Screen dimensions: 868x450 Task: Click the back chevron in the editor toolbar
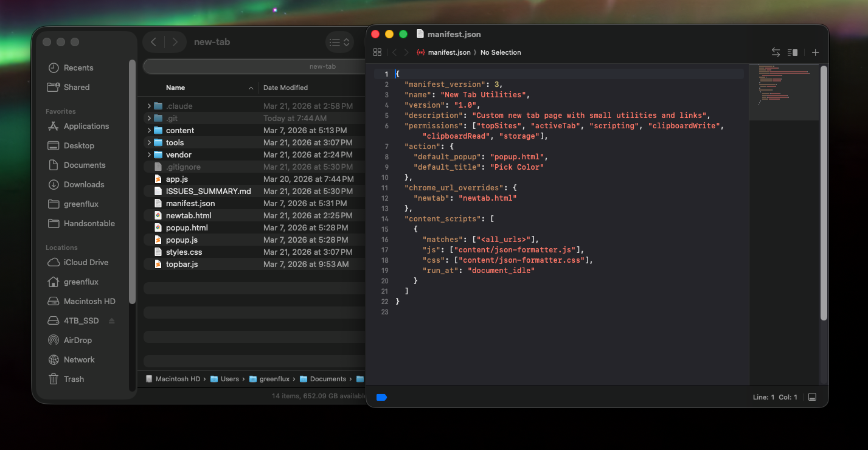click(x=394, y=52)
